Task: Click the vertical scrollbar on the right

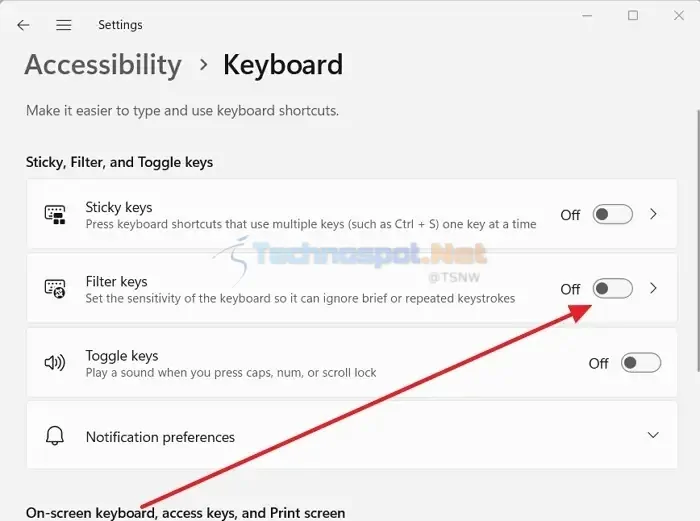Action: point(698,240)
